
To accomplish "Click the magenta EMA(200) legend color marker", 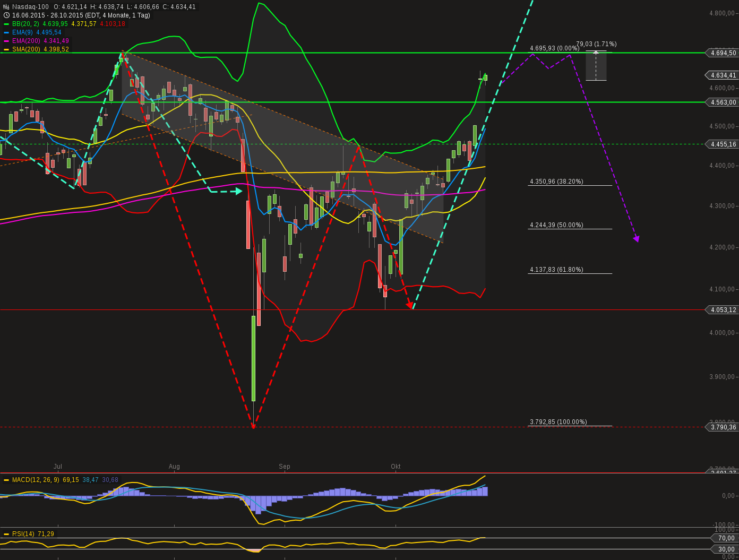I will pyautogui.click(x=6, y=41).
